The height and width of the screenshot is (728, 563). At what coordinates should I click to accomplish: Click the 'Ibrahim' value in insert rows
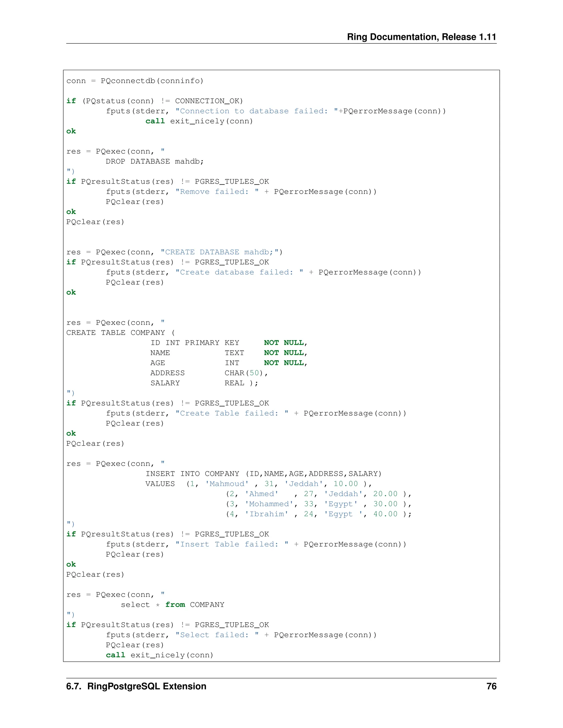click(266, 514)
